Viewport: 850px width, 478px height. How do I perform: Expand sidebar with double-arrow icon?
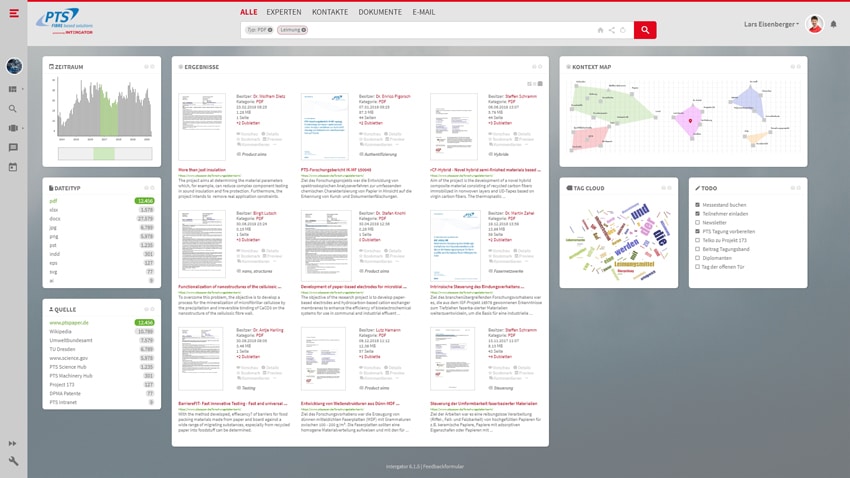point(13,443)
